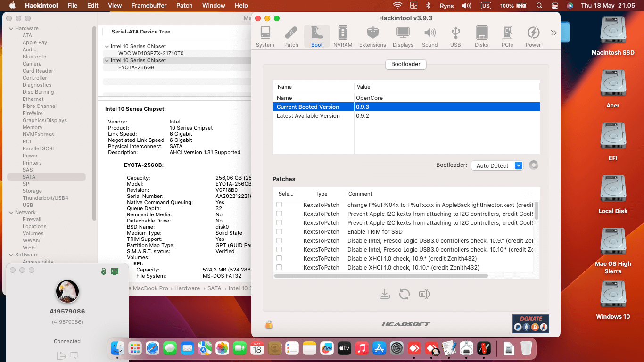This screenshot has height=362, width=644.
Task: Check USB3.0 controllers check 10.9 checkbox
Action: pyautogui.click(x=279, y=240)
